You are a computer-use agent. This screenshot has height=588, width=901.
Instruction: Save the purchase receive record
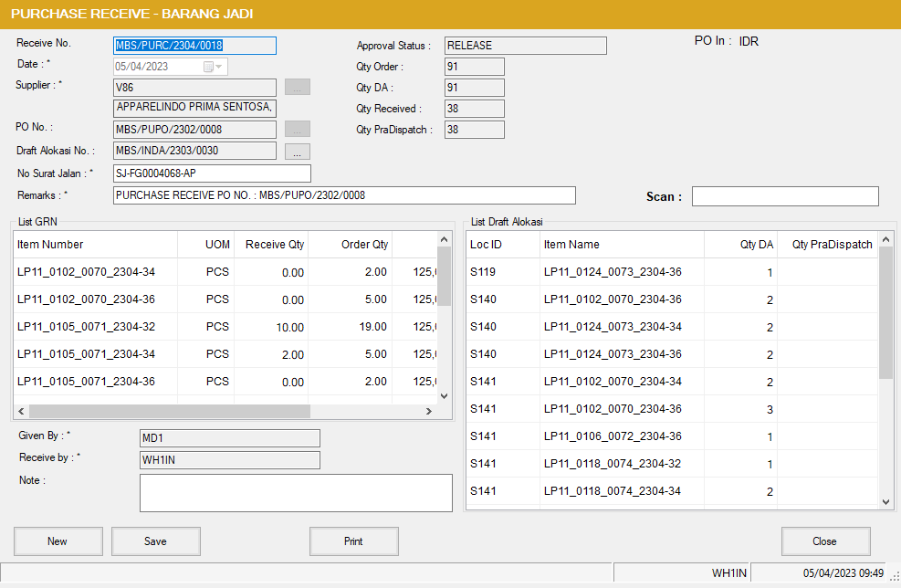[156, 541]
